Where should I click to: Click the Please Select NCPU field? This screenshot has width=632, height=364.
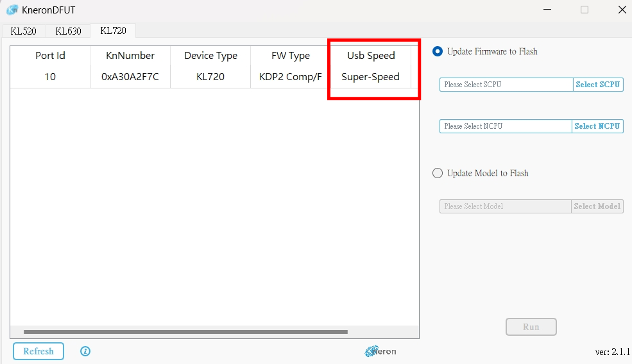506,126
